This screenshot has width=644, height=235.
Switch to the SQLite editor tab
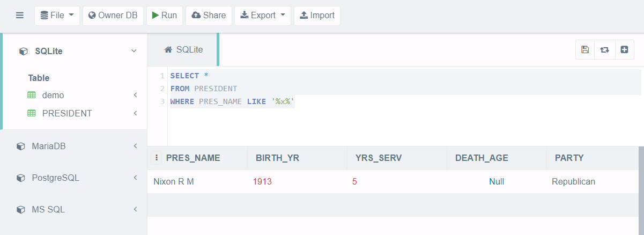coord(183,49)
